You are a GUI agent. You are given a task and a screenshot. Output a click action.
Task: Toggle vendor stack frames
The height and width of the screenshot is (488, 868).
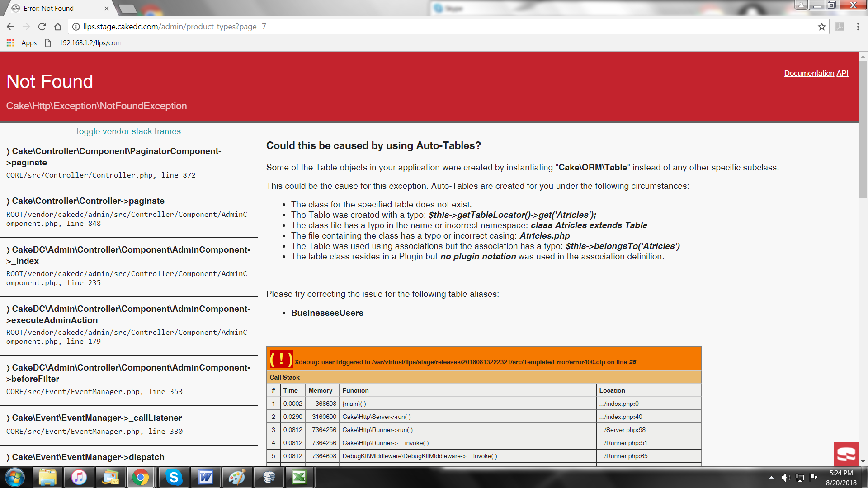(128, 131)
